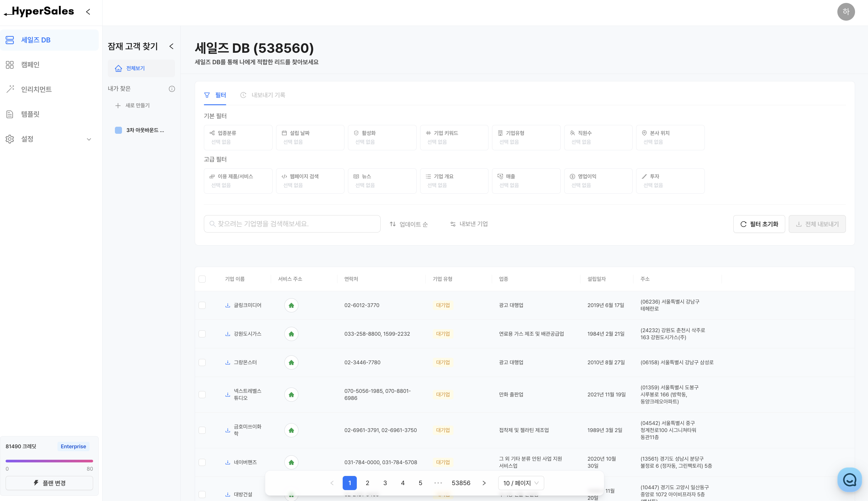Viewport: 868px width, 501px height.
Task: Open the user avatar in top right
Action: point(846,12)
